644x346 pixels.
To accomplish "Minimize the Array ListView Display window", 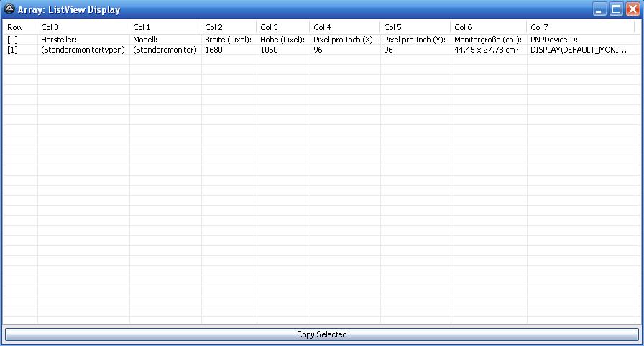I will pyautogui.click(x=600, y=9).
